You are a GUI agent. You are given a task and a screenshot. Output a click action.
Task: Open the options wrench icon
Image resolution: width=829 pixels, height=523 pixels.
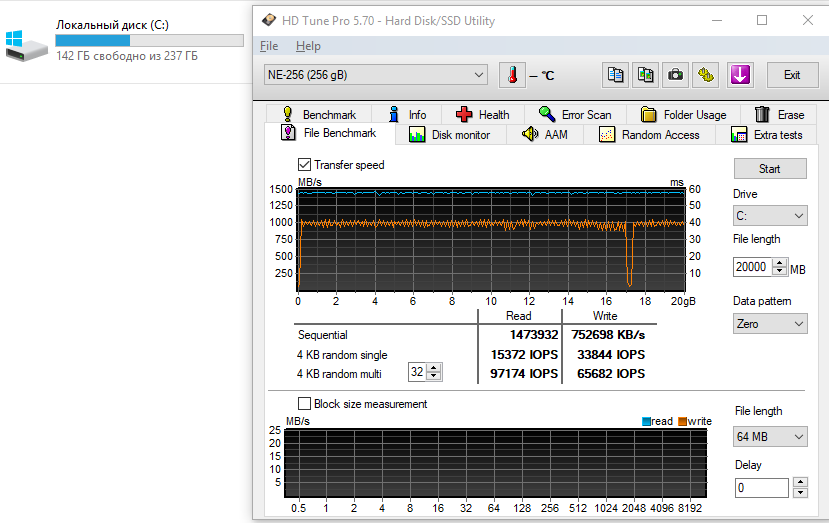(706, 75)
